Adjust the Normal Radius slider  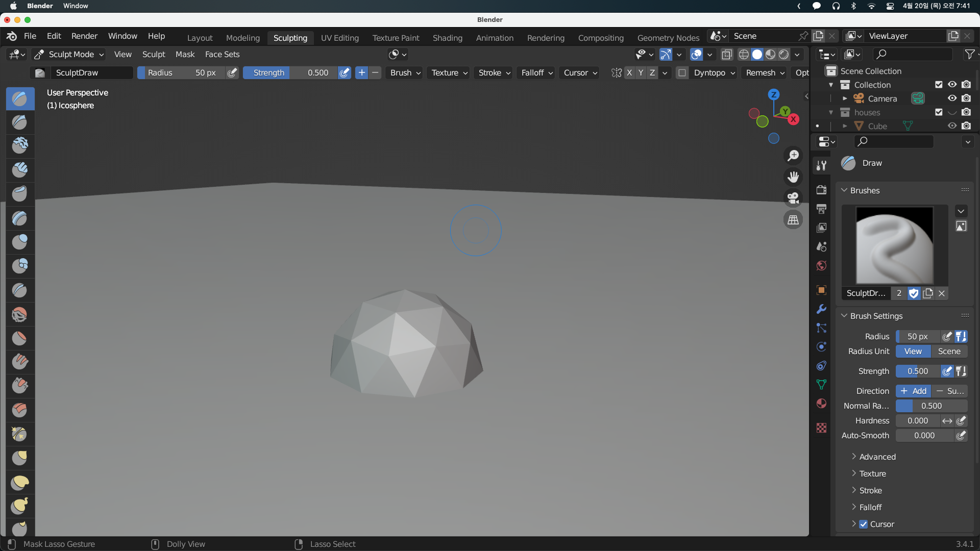point(932,406)
